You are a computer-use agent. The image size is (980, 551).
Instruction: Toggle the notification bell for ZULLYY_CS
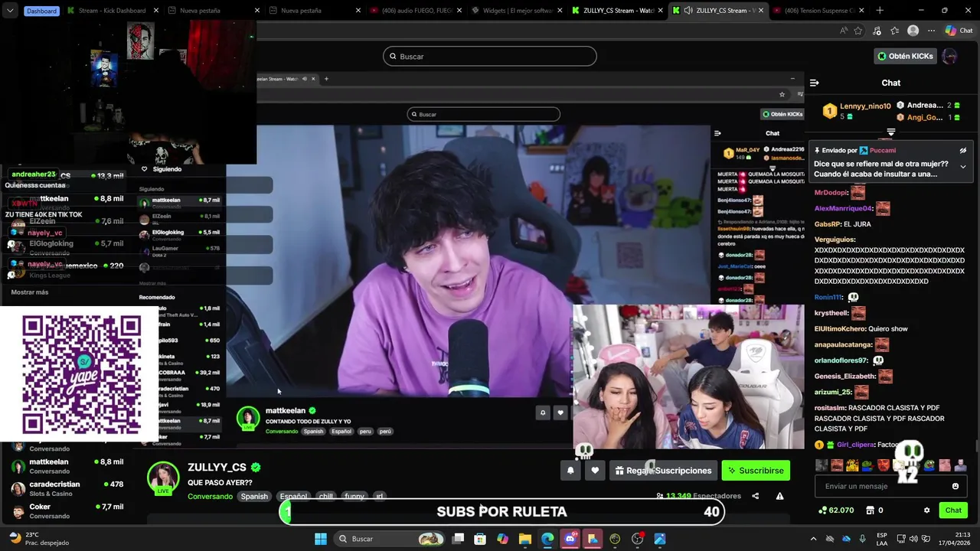point(570,471)
